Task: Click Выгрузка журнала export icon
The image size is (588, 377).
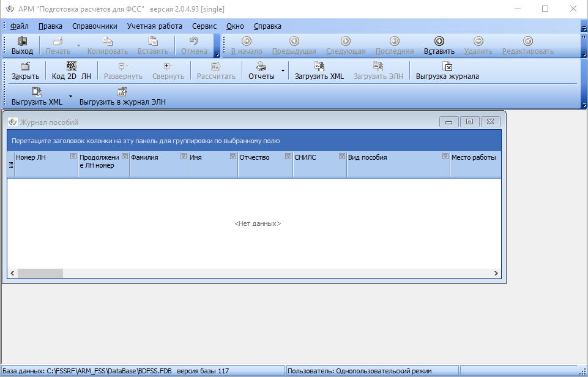Action: [x=447, y=66]
